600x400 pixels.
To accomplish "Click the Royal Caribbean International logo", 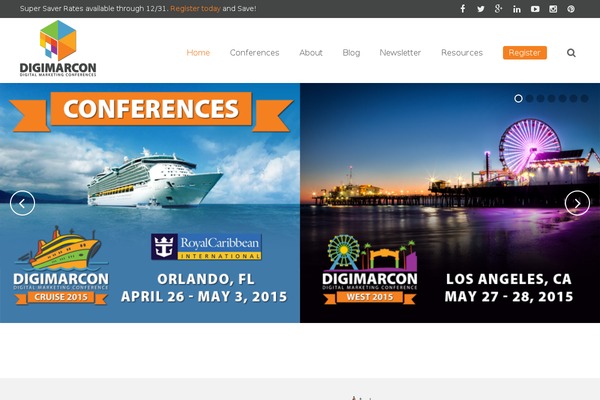I will coord(206,247).
